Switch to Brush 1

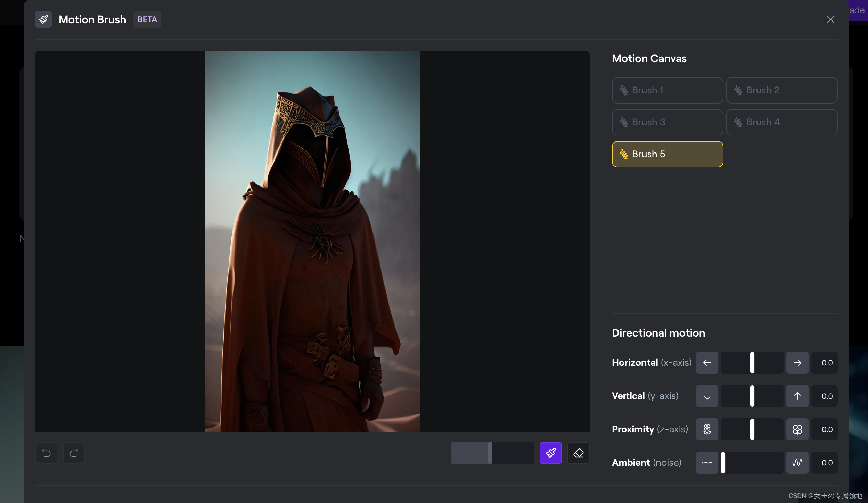(x=667, y=90)
